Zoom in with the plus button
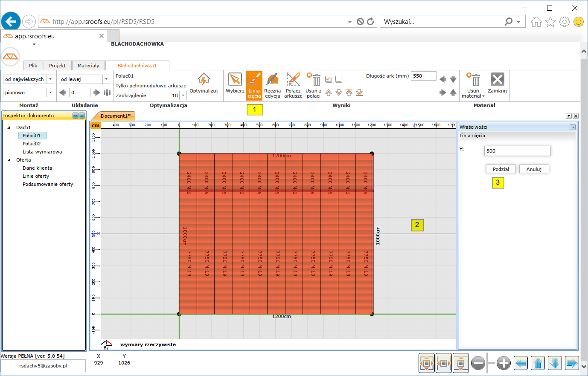 tap(504, 363)
